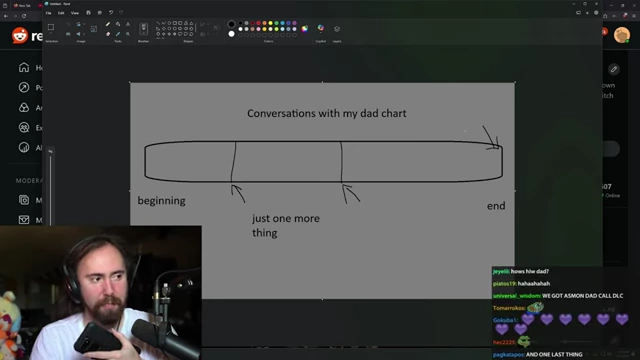The height and width of the screenshot is (360, 640).
Task: Select the Eraser tool
Action: [x=108, y=34]
